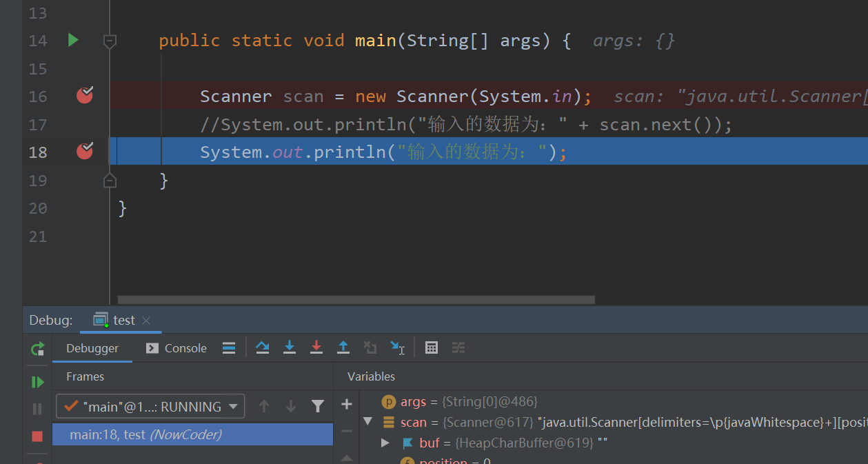The width and height of the screenshot is (868, 464).
Task: Click Run to Cursor icon
Action: point(398,347)
